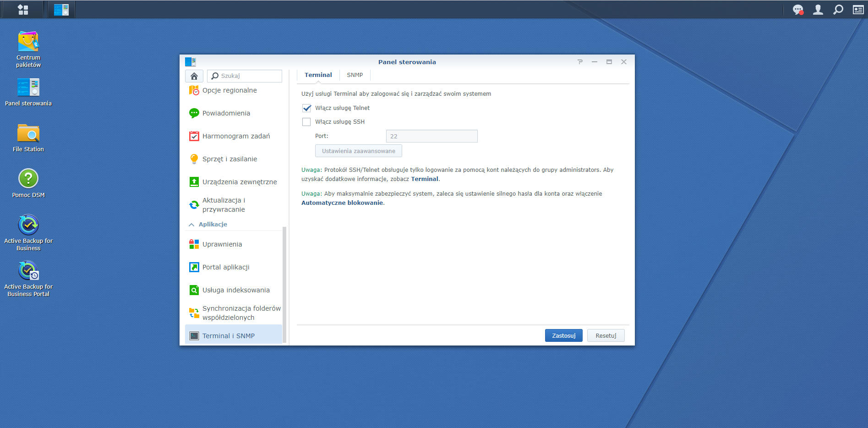Open Portal aplikacji
The height and width of the screenshot is (428, 868).
point(234,267)
